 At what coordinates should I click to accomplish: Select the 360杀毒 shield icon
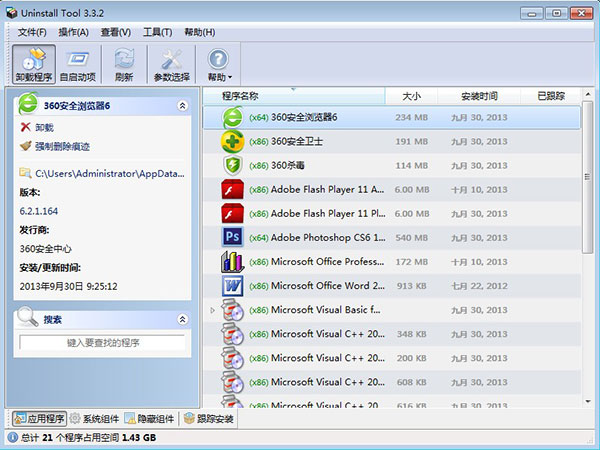point(233,166)
